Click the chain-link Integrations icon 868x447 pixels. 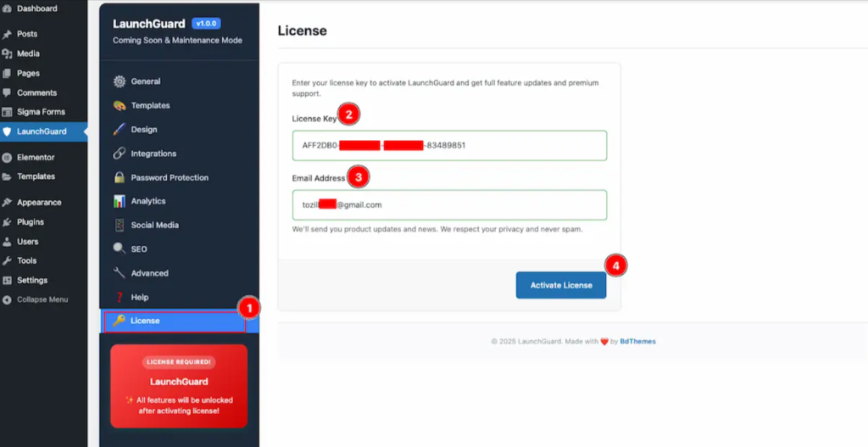click(120, 154)
